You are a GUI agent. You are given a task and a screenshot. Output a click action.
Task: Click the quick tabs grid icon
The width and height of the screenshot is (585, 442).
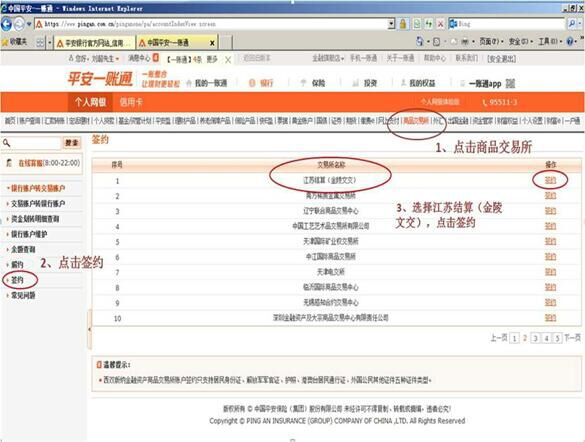(40, 43)
